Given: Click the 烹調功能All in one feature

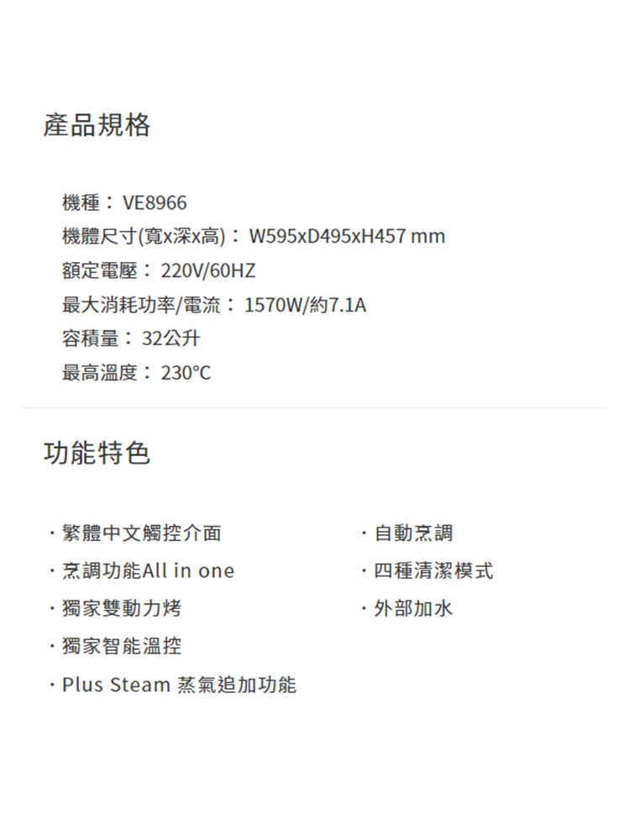Looking at the screenshot, I should click(x=148, y=570).
